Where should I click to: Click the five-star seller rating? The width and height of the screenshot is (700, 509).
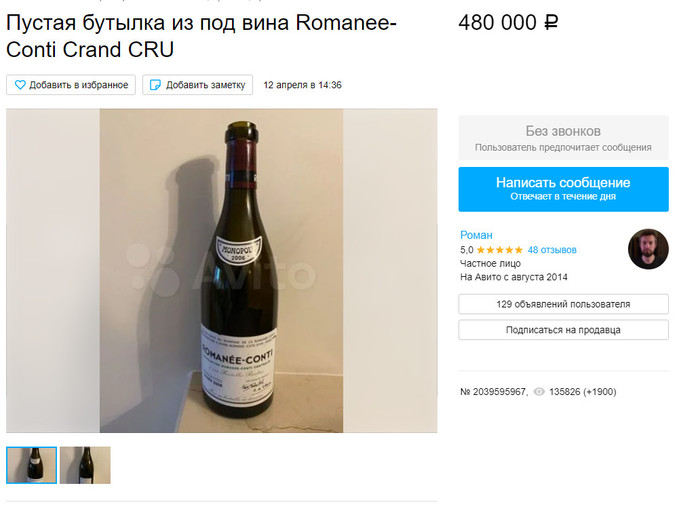[499, 250]
